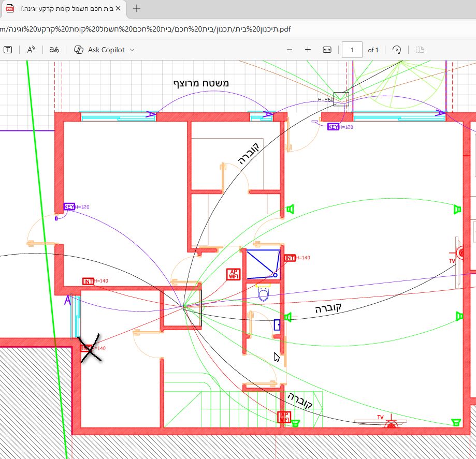The image size is (476, 459).
Task: Close the PDF browser tab
Action: (x=118, y=9)
